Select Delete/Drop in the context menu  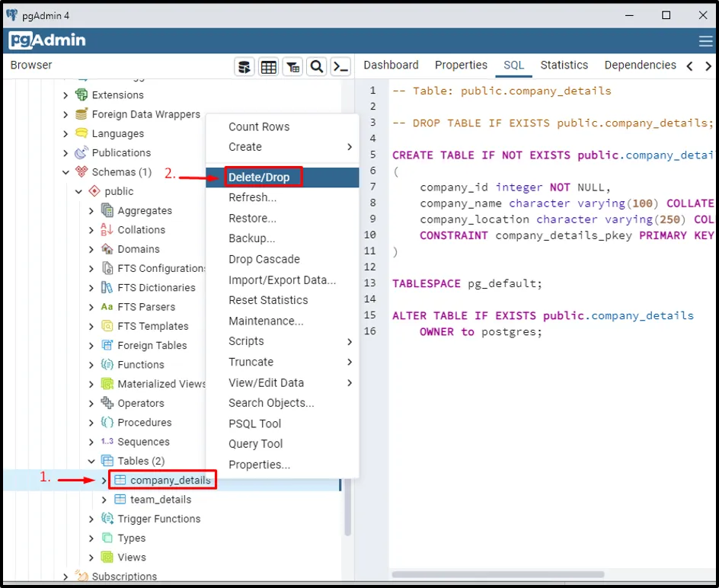click(x=259, y=177)
